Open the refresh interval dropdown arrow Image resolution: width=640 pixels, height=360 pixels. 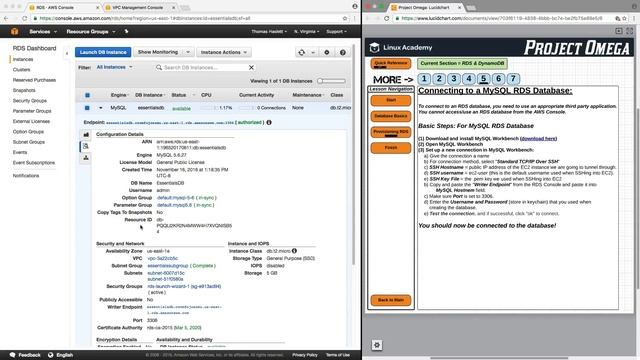(x=313, y=52)
